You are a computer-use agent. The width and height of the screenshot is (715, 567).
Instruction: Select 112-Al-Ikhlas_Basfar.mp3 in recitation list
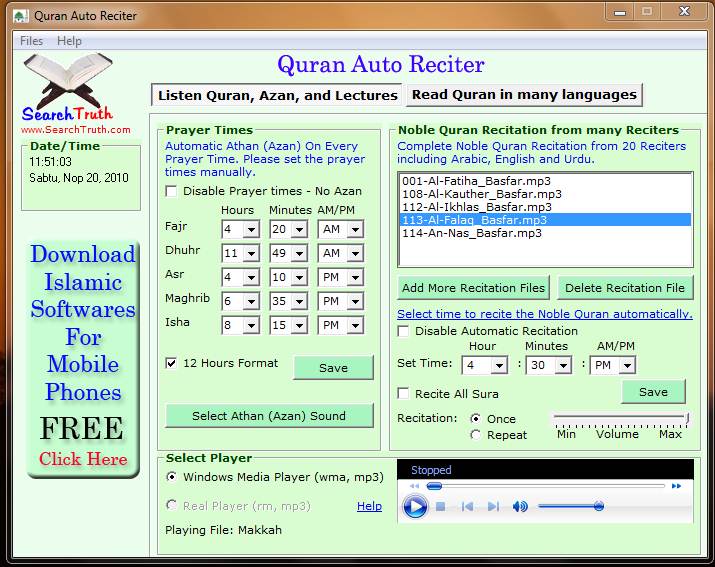[x=545, y=207]
